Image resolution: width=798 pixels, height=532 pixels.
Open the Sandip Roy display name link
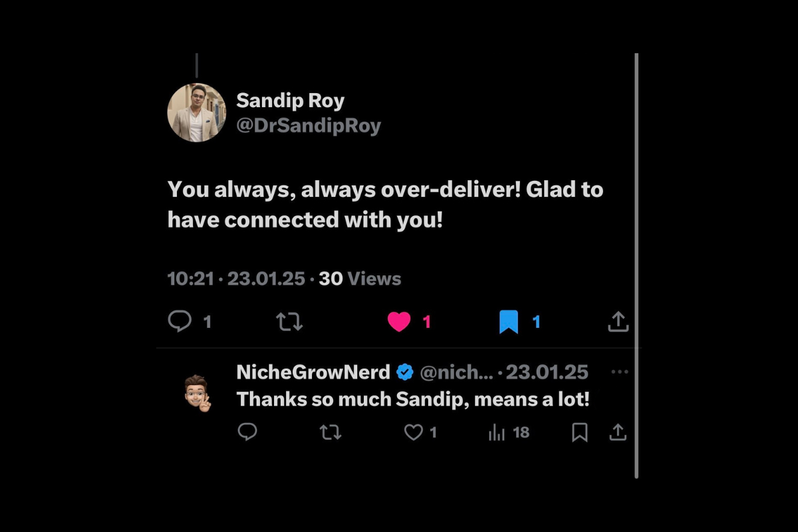pos(290,100)
